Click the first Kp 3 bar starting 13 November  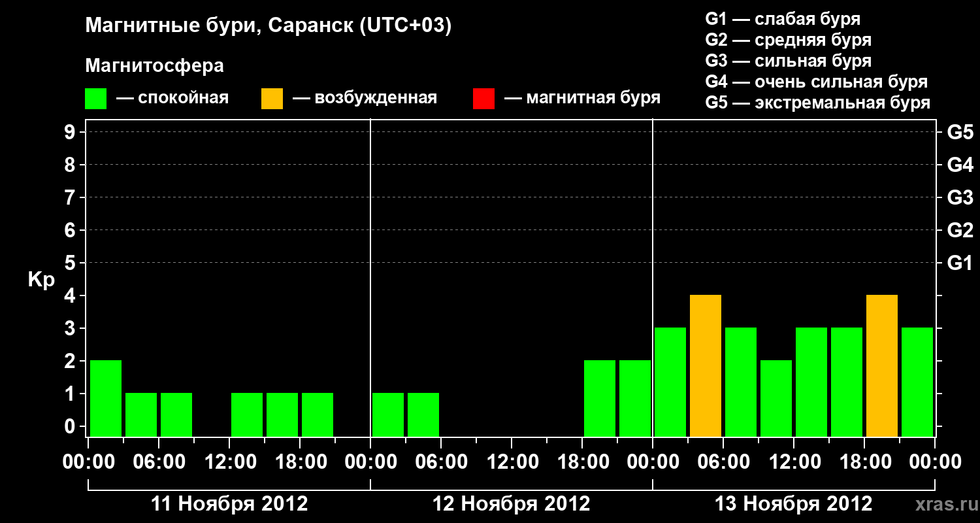(x=670, y=382)
